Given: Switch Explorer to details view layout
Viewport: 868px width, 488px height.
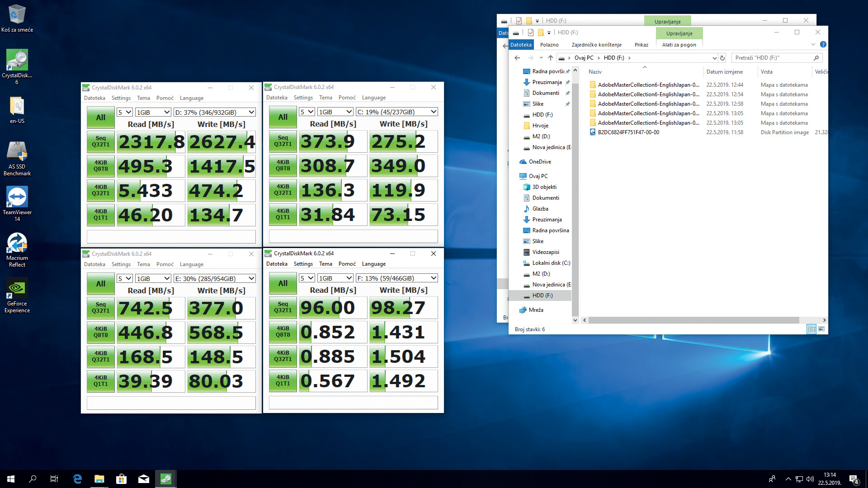Looking at the screenshot, I should [811, 329].
